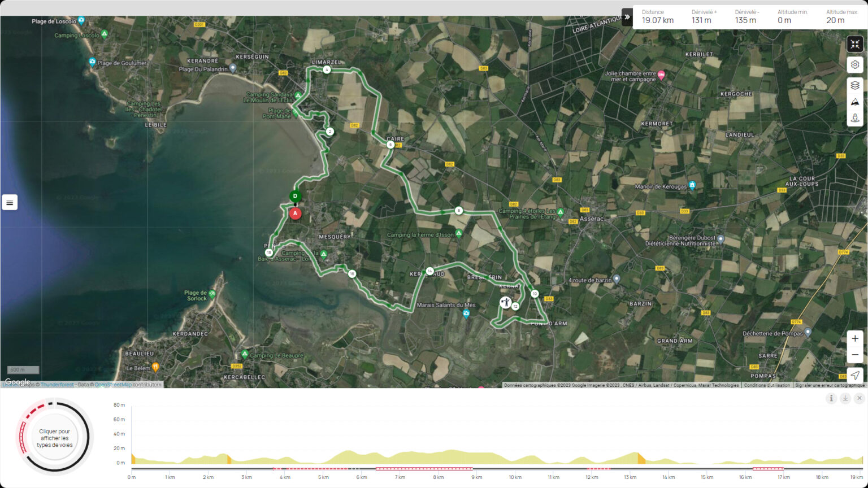This screenshot has width=868, height=488.
Task: Close the elevation profile panel
Action: [x=859, y=398]
